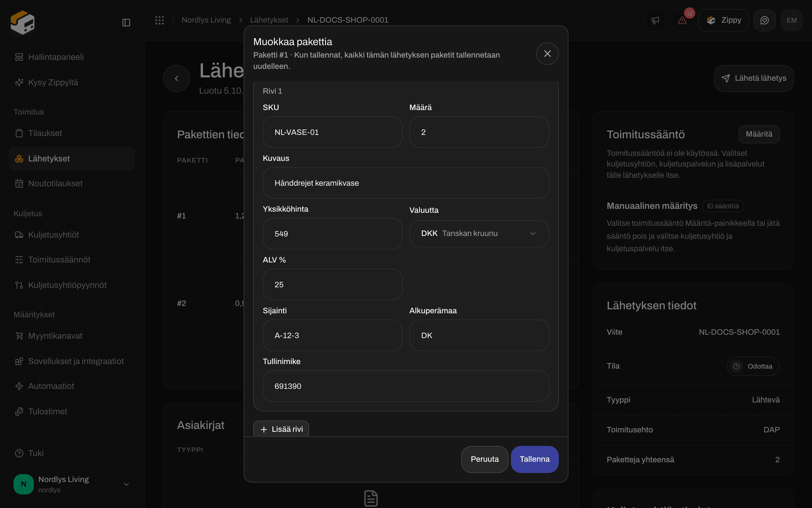812x508 pixels.
Task: Click the Yksikköhinta field showing 549
Action: click(x=332, y=234)
